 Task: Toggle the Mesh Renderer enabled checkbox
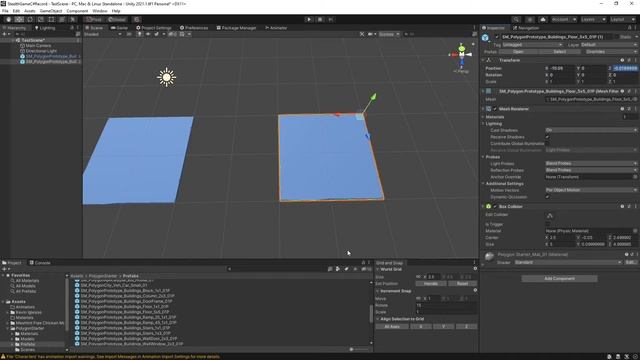pyautogui.click(x=495, y=109)
